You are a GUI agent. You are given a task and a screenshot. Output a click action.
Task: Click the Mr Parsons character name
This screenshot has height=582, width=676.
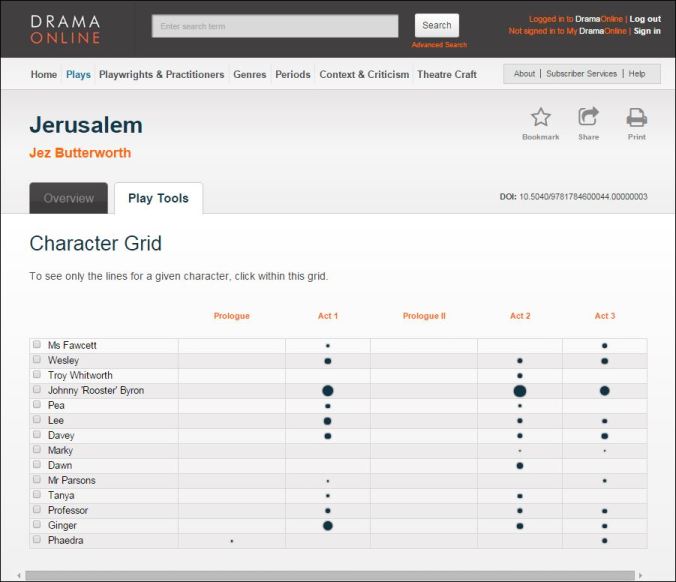pos(72,480)
